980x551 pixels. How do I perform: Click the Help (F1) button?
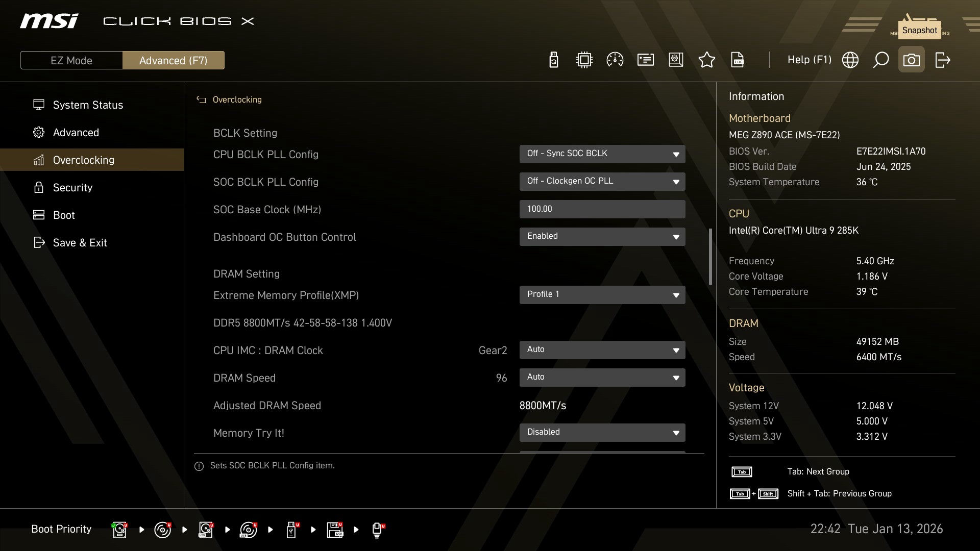click(809, 60)
